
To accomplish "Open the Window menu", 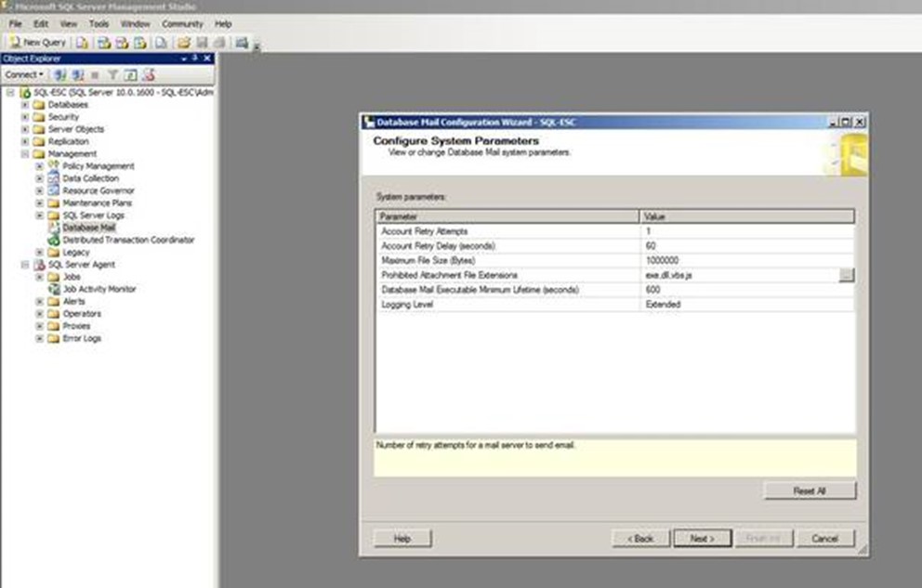I will tap(136, 24).
